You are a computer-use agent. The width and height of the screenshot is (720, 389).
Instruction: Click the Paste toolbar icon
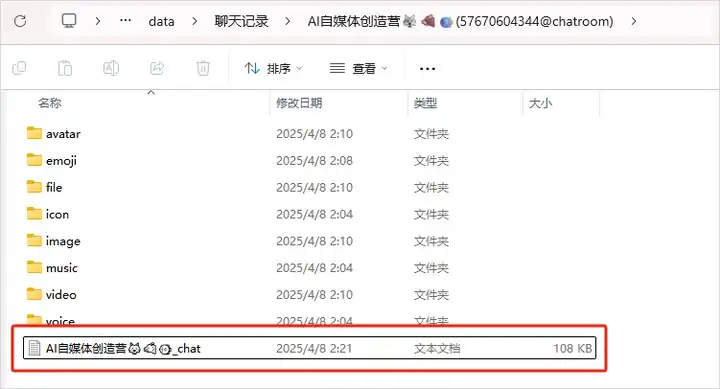(65, 68)
